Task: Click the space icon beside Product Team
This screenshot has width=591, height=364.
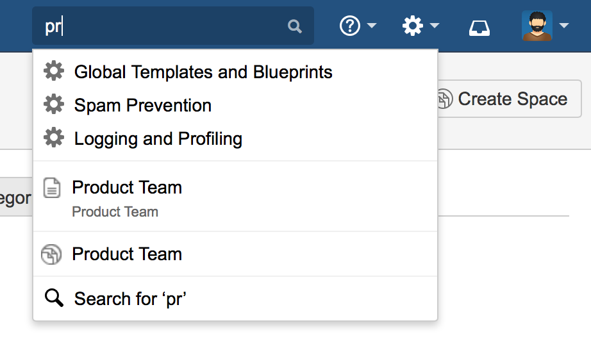Action: pyautogui.click(x=51, y=254)
